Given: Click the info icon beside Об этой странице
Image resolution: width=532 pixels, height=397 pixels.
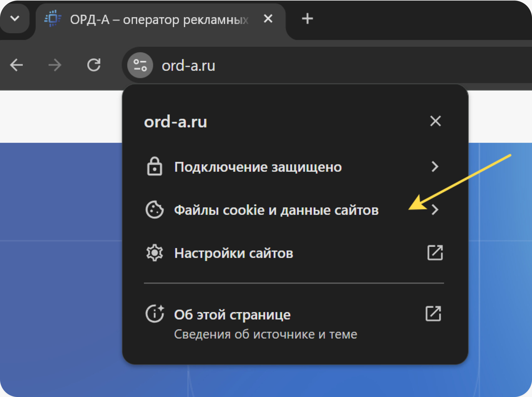Looking at the screenshot, I should [154, 314].
